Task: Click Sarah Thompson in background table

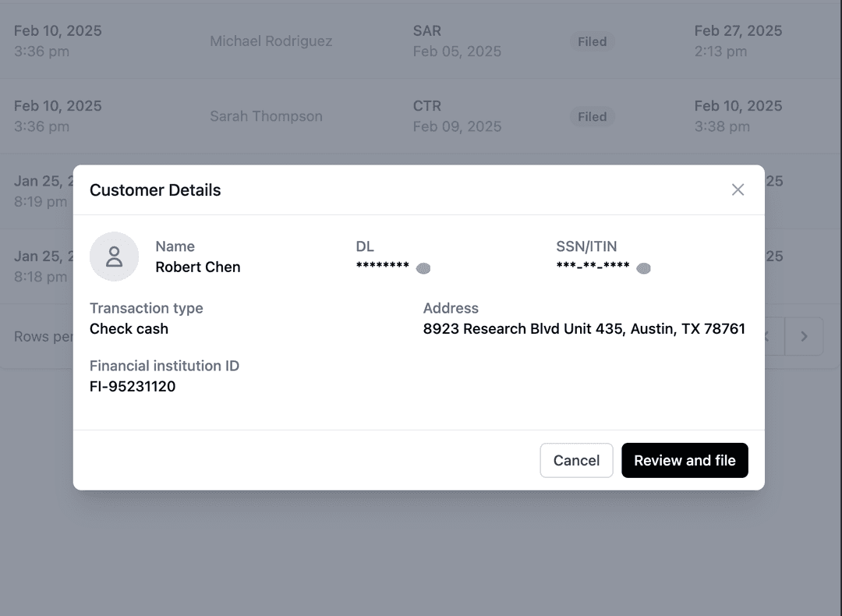Action: [267, 116]
